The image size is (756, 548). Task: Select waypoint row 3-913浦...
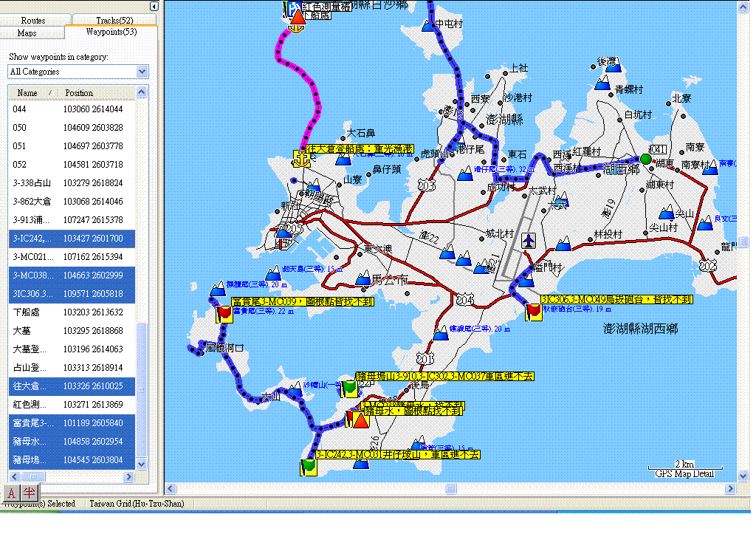pyautogui.click(x=72, y=219)
